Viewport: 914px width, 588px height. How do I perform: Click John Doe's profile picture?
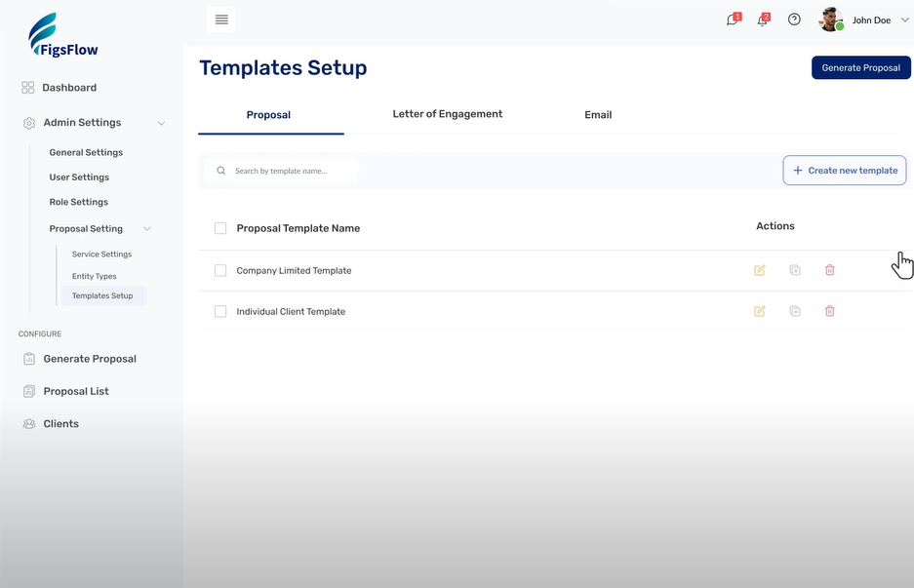click(830, 19)
